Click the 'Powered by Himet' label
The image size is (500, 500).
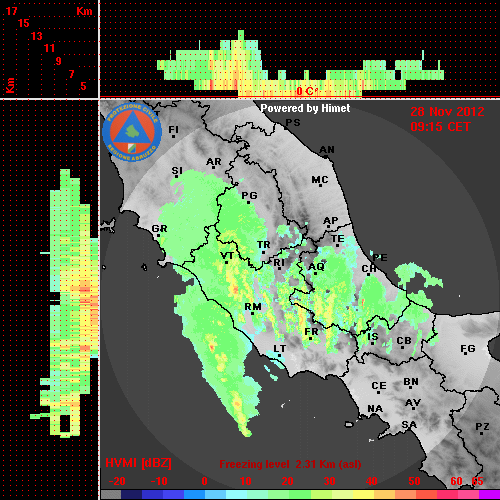coord(305,108)
